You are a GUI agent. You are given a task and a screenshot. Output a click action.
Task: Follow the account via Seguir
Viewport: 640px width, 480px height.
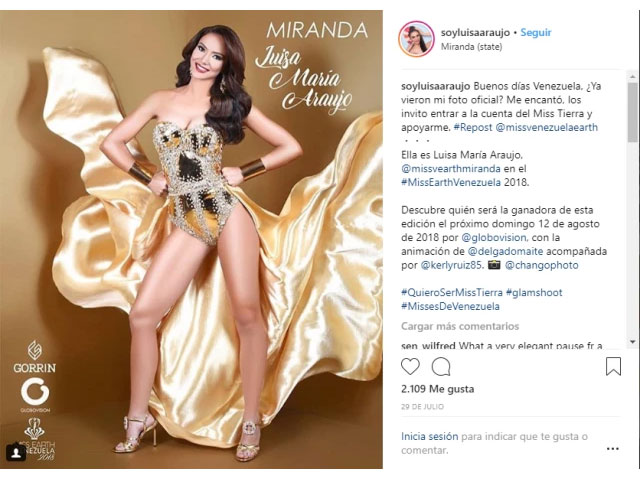(536, 33)
